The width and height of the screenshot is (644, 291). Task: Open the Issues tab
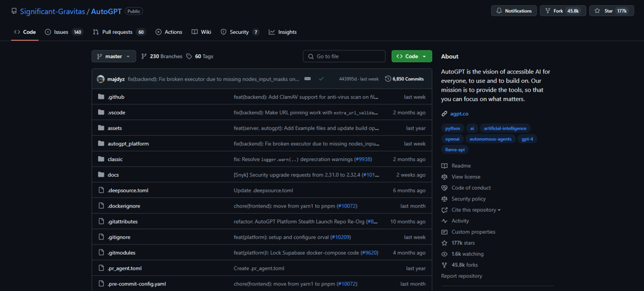[x=64, y=32]
